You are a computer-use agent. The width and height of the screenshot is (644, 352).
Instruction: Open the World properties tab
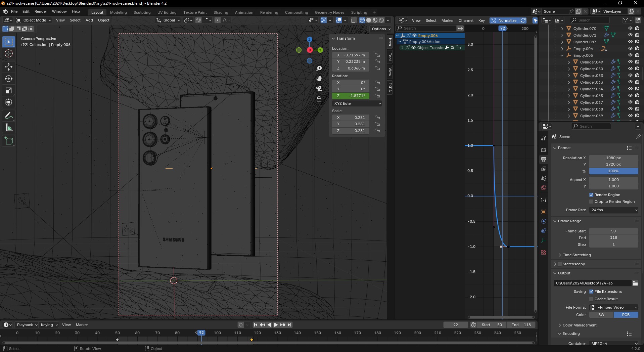544,187
